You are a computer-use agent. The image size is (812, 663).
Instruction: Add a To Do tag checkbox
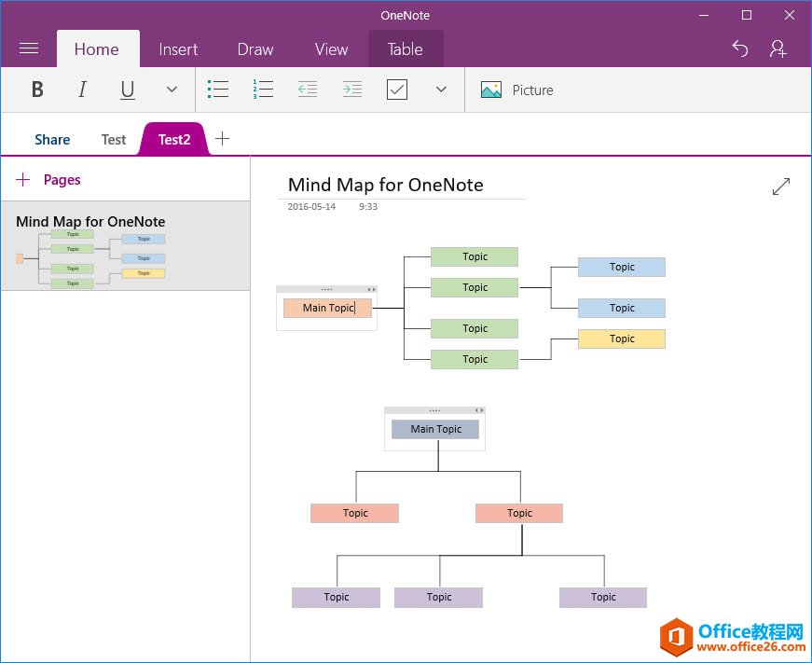click(x=397, y=90)
